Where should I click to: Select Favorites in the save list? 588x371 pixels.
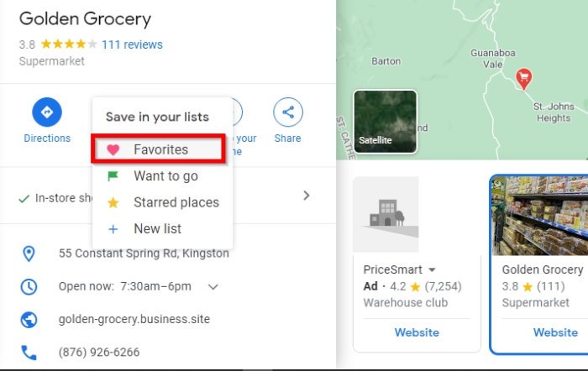[160, 149]
